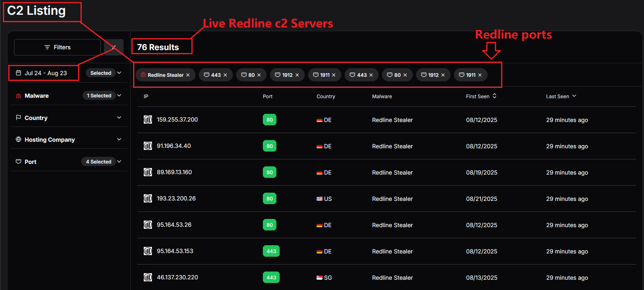The image size is (644, 290).
Task: Open IP address 91.196.34.40
Action: pyautogui.click(x=174, y=146)
